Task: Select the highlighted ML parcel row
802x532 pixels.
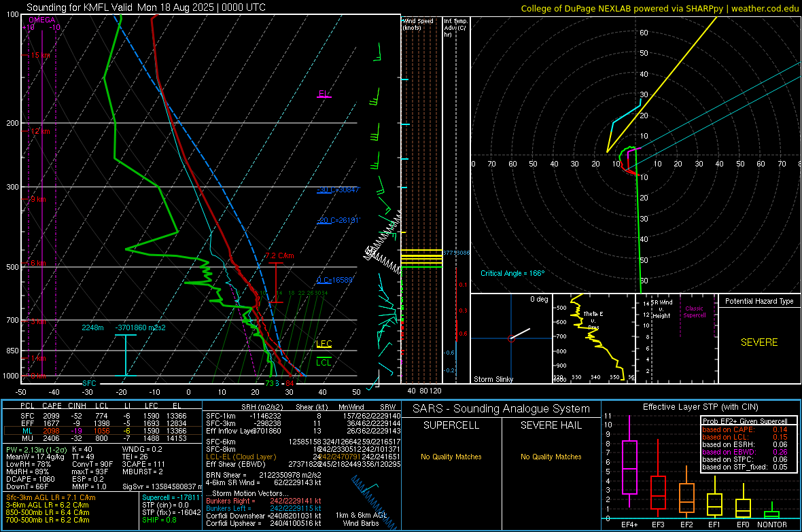Action: [x=103, y=431]
